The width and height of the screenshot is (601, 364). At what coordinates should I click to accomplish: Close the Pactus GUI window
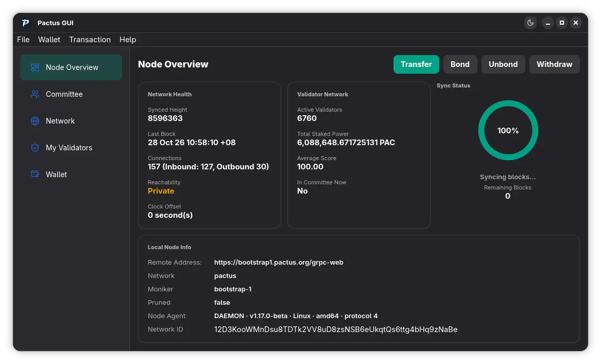click(576, 23)
